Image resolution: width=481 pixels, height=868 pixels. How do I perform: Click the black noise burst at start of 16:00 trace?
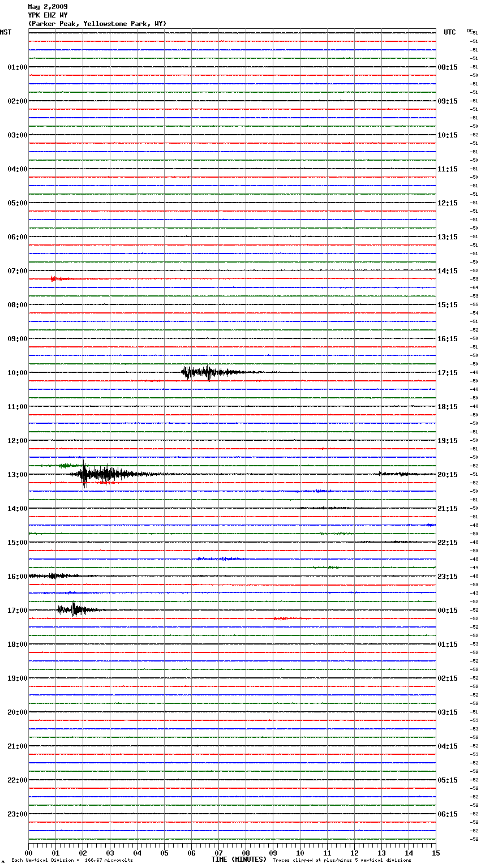[x=54, y=576]
